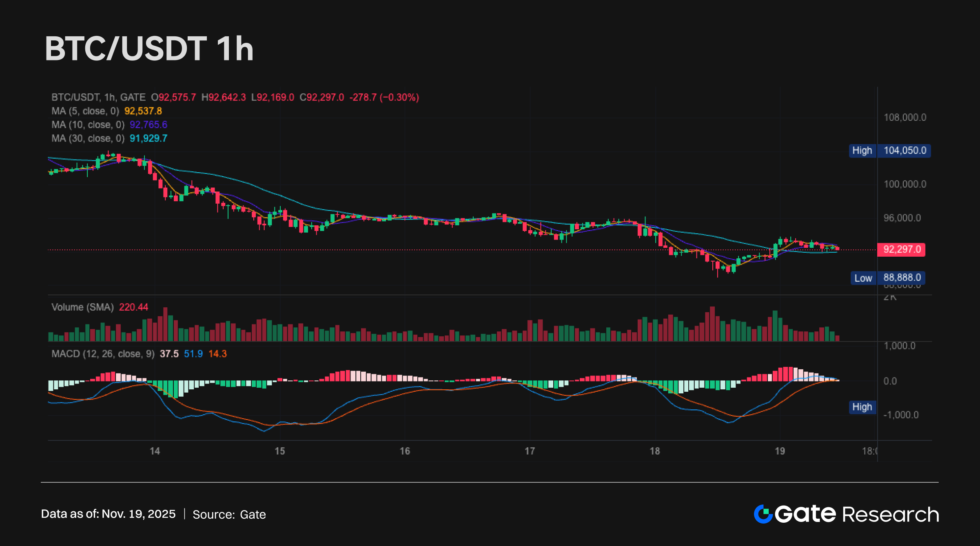Click date 19 on the time axis

(x=780, y=451)
